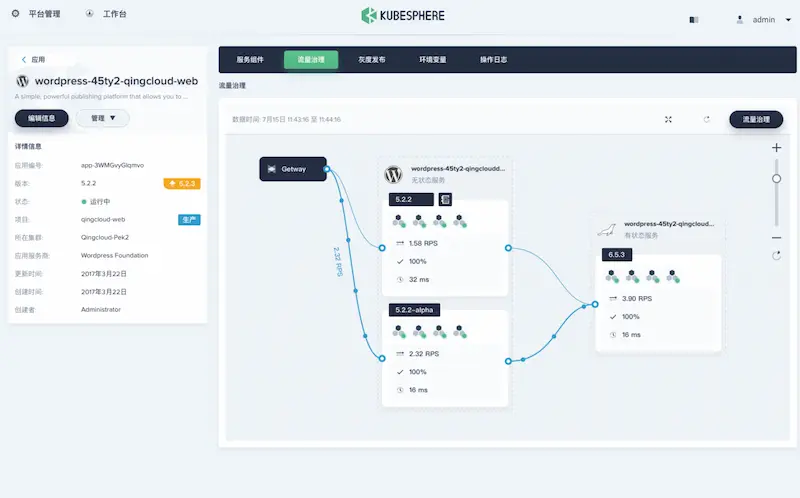Open the 管理 manage dropdown
This screenshot has width=800, height=498.
[103, 118]
